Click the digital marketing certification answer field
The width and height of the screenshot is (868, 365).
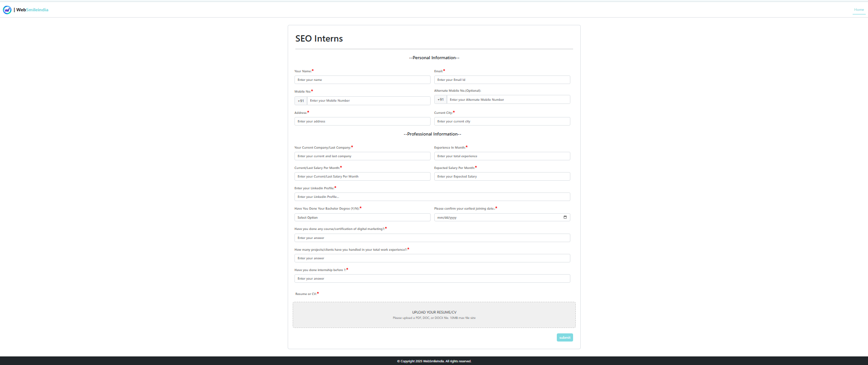[432, 238]
